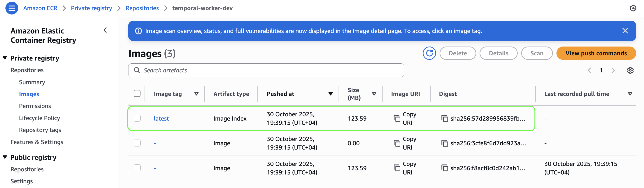Select the latest image checkbox
Viewport: 644px width, 188px height.
[137, 118]
